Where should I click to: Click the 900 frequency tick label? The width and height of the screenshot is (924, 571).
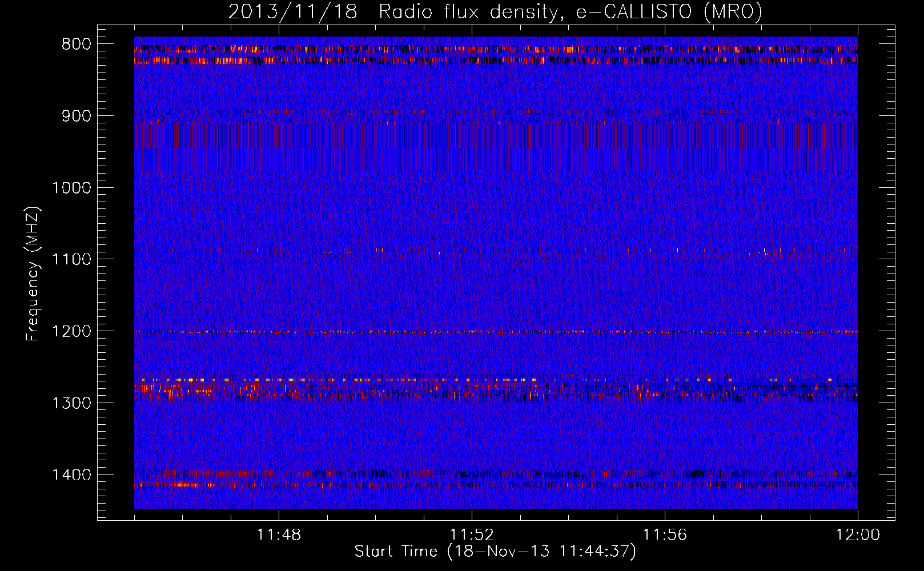point(76,116)
